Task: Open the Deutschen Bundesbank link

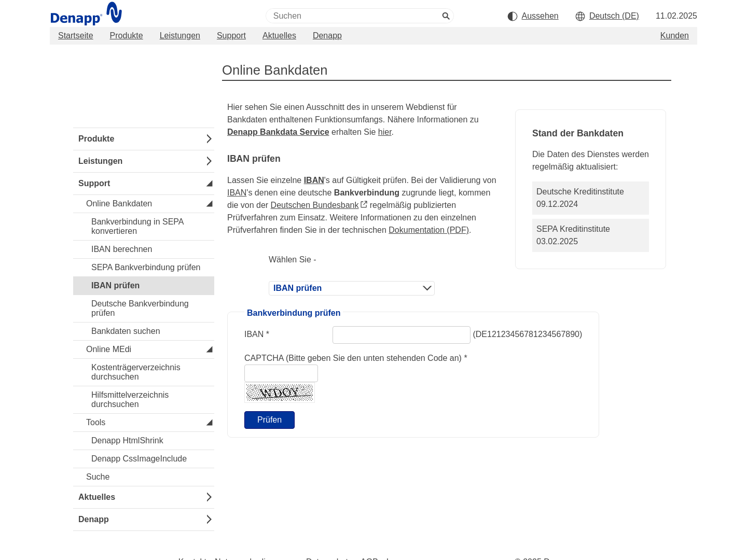Action: coord(314,205)
